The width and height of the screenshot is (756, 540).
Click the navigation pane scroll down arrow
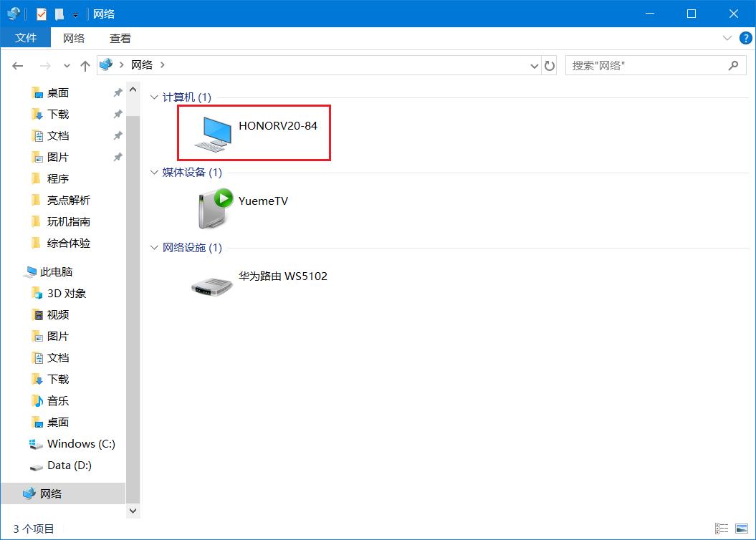point(133,511)
